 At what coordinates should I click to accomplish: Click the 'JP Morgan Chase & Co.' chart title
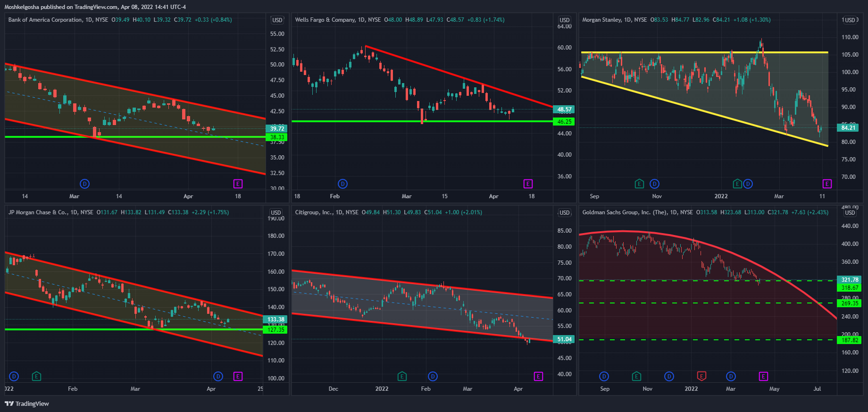[38, 212]
